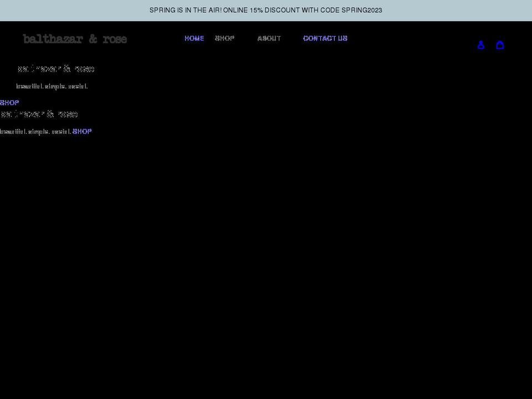Open the shopping bag cart icon
Image resolution: width=532 pixels, height=399 pixels.
click(x=500, y=45)
